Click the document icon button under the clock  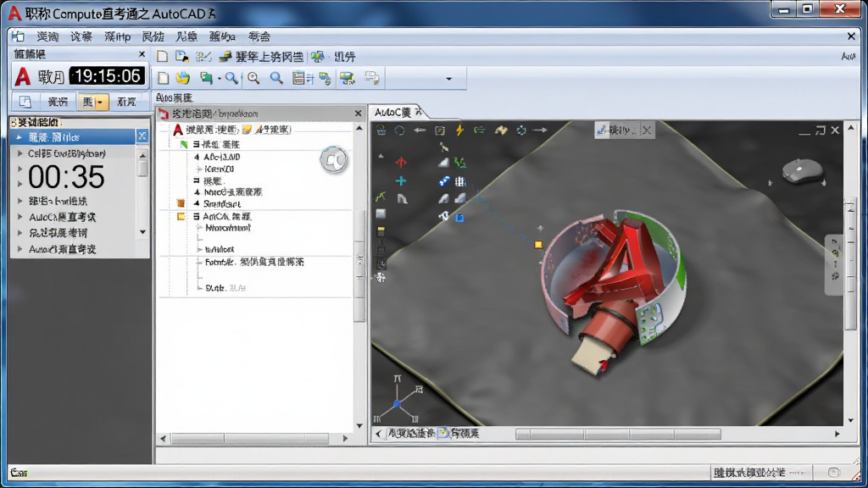point(25,102)
